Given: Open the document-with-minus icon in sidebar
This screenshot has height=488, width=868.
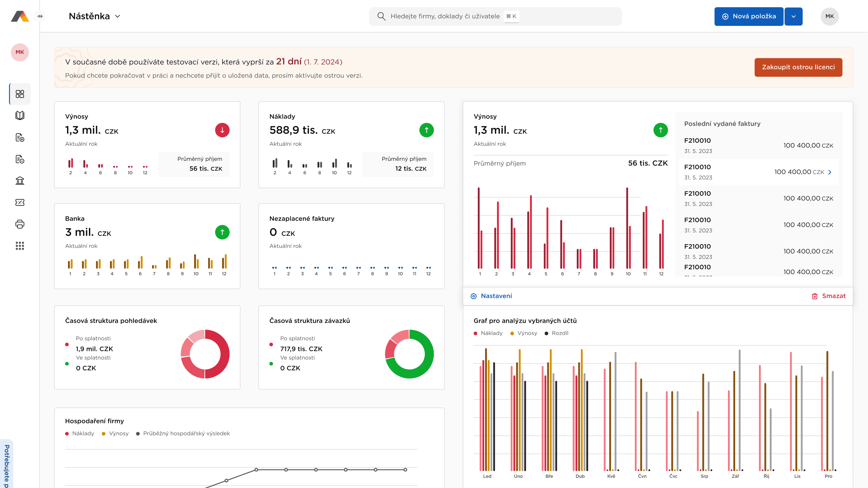Looking at the screenshot, I should 20,159.
